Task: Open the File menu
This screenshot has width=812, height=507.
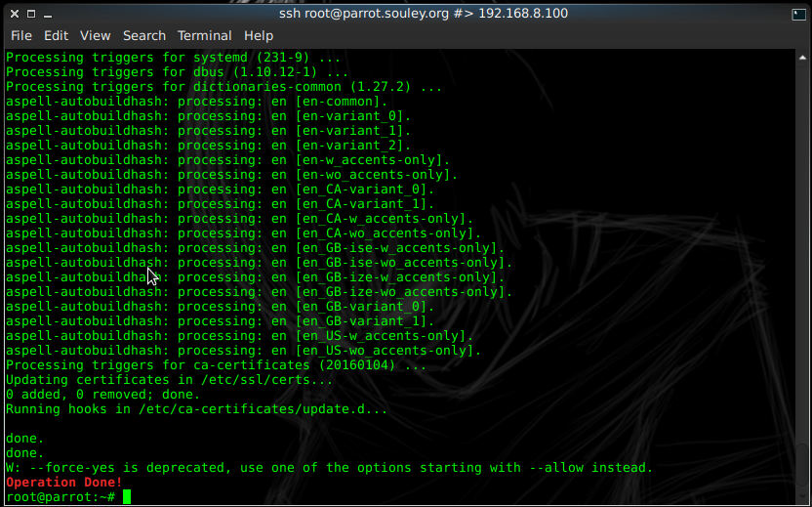Action: coord(21,36)
